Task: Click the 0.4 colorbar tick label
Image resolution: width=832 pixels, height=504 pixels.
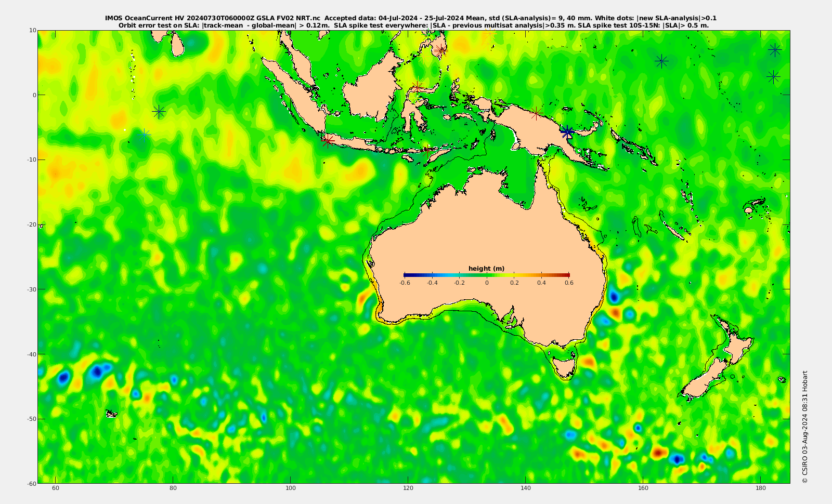Action: pyautogui.click(x=541, y=283)
